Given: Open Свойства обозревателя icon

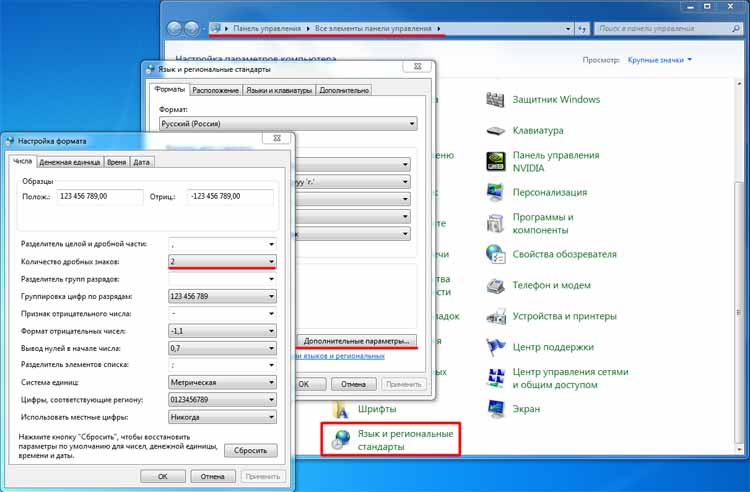Looking at the screenshot, I should [x=495, y=254].
